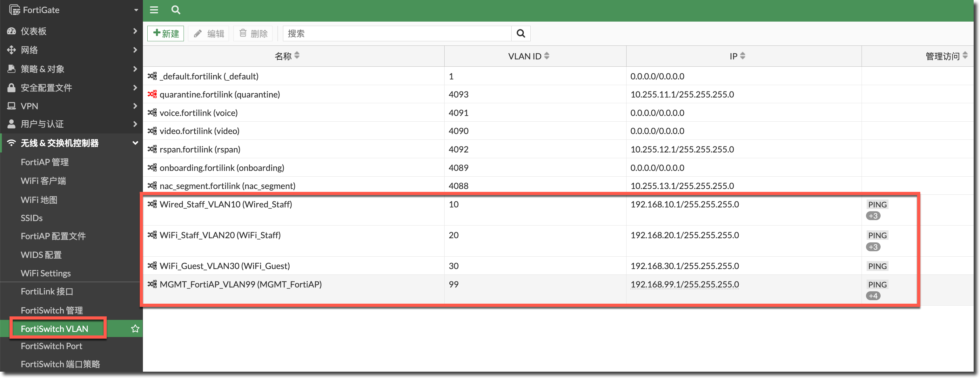This screenshot has height=378, width=980.
Task: Star FortiSwitch VLAN as a favorite
Action: coord(135,328)
